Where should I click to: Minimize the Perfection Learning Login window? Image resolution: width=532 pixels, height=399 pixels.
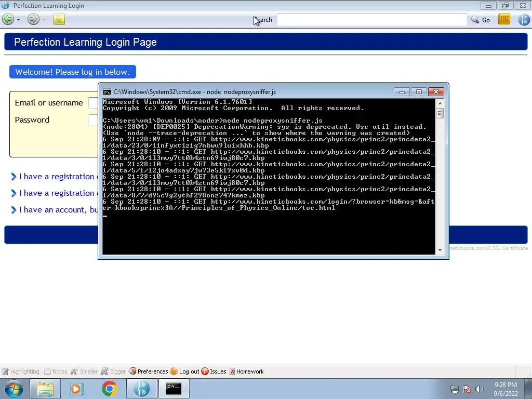tap(488, 5)
